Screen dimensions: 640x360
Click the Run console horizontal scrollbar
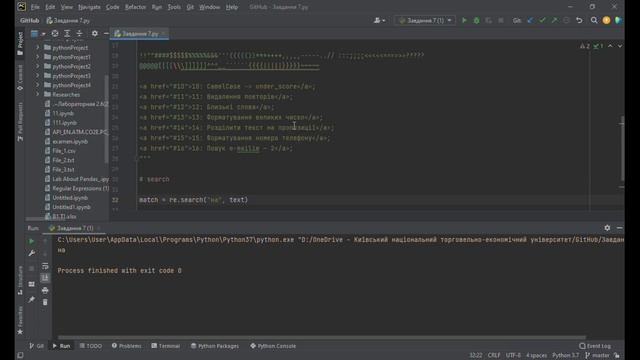point(322,338)
